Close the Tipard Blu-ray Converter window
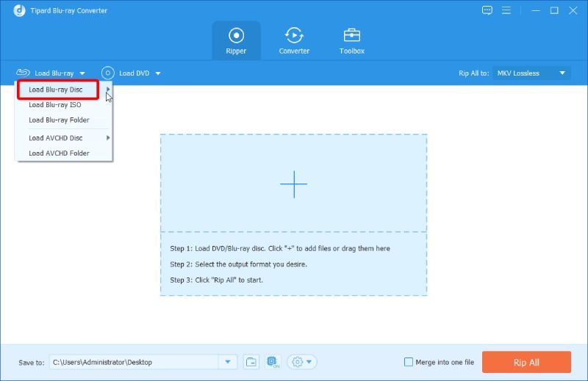This screenshot has height=381, width=588. [x=573, y=10]
